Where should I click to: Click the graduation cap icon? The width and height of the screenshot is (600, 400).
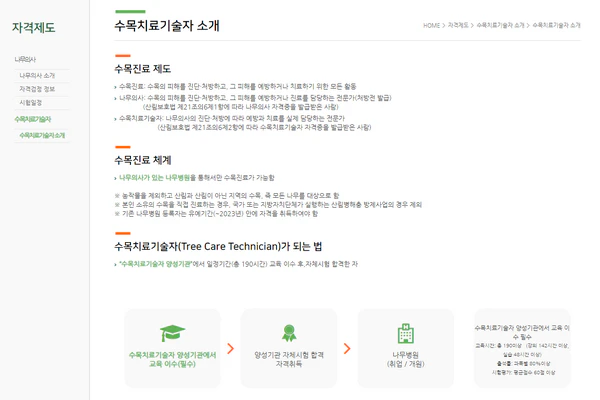tap(171, 333)
